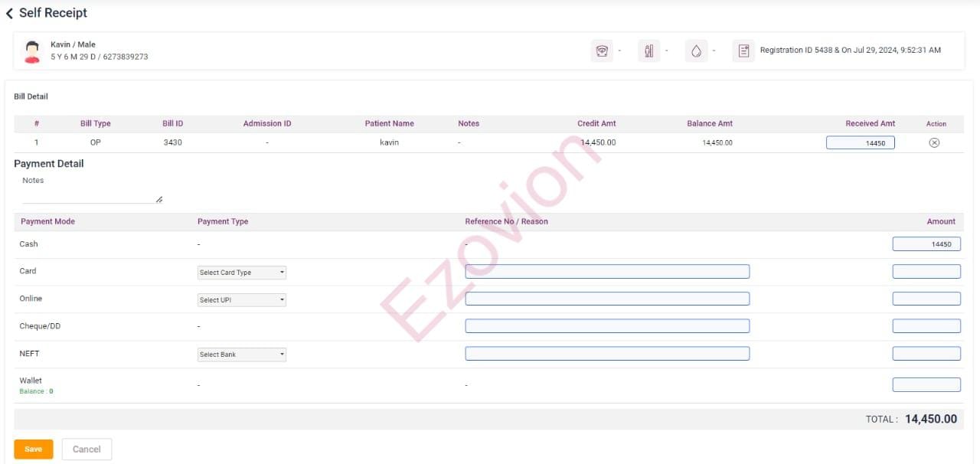
Task: Click the Card reference number field
Action: [607, 272]
